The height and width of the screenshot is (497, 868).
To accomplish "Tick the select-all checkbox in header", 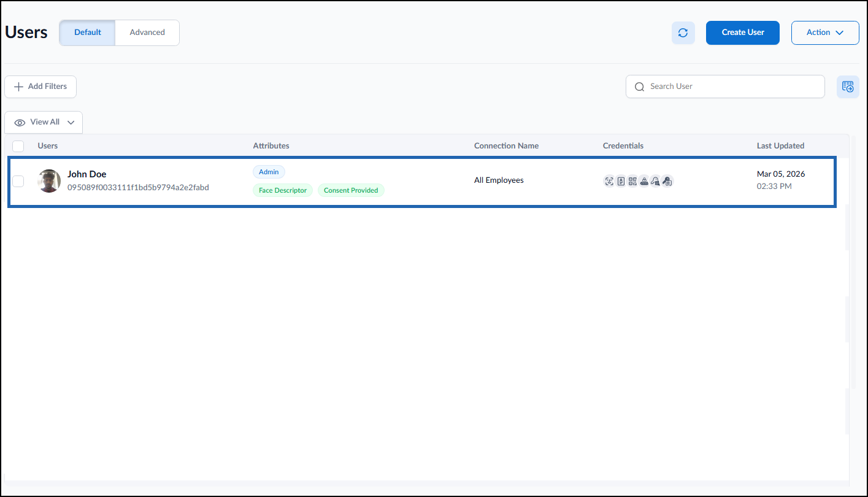I will point(18,146).
